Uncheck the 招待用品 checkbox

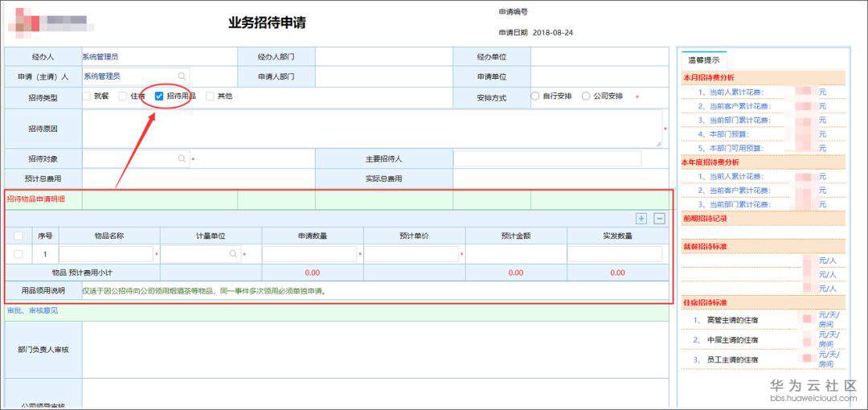pos(159,96)
